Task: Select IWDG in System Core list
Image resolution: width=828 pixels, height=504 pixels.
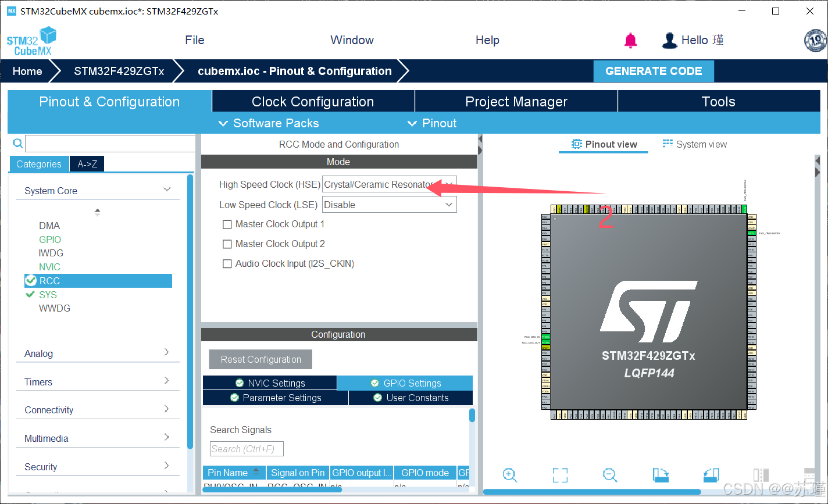Action: click(51, 253)
